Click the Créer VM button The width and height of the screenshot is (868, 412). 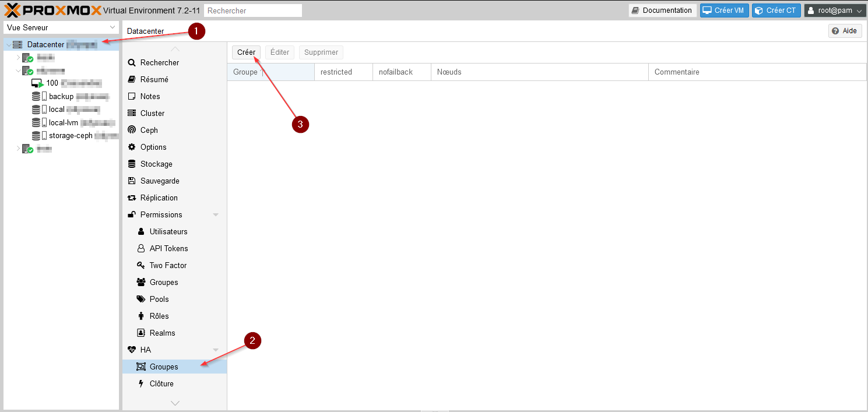pos(724,10)
